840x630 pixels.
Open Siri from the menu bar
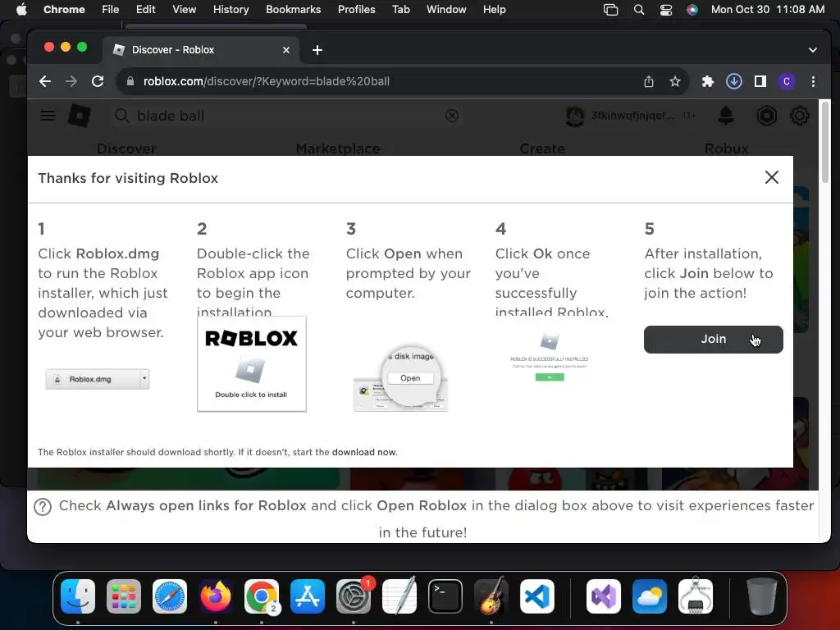click(692, 10)
